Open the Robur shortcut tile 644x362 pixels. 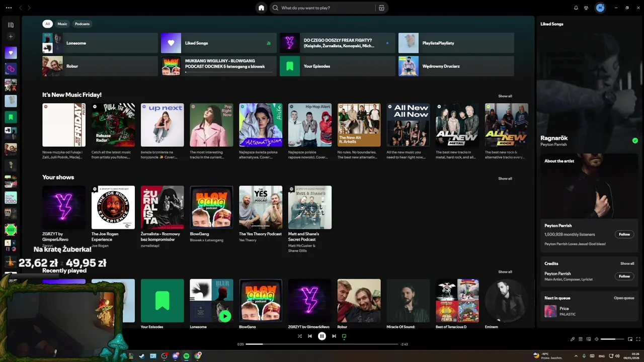(x=100, y=66)
